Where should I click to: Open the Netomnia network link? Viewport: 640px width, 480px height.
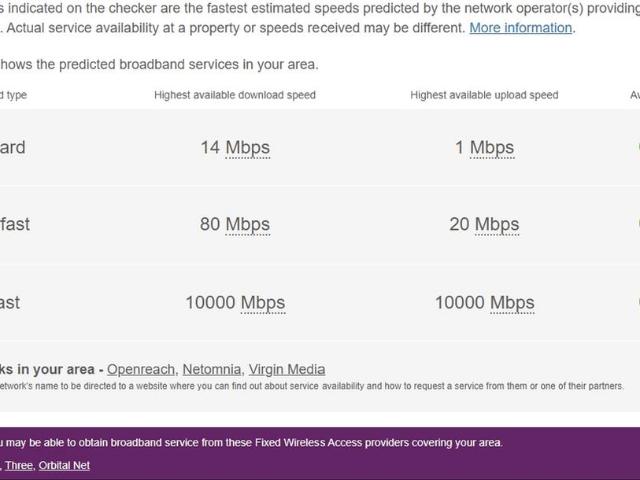click(212, 369)
